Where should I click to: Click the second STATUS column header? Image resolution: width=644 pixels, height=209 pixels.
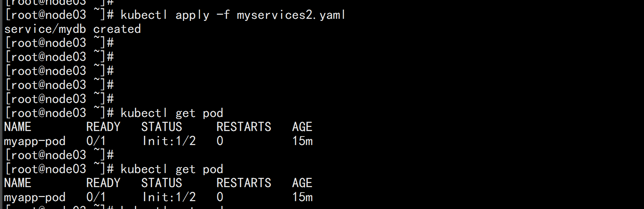pos(161,183)
